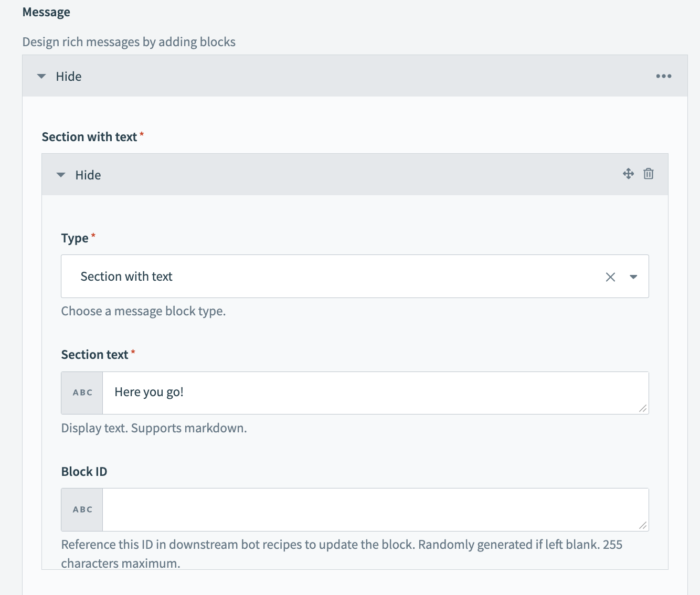Click the "Type" field label

pos(75,238)
